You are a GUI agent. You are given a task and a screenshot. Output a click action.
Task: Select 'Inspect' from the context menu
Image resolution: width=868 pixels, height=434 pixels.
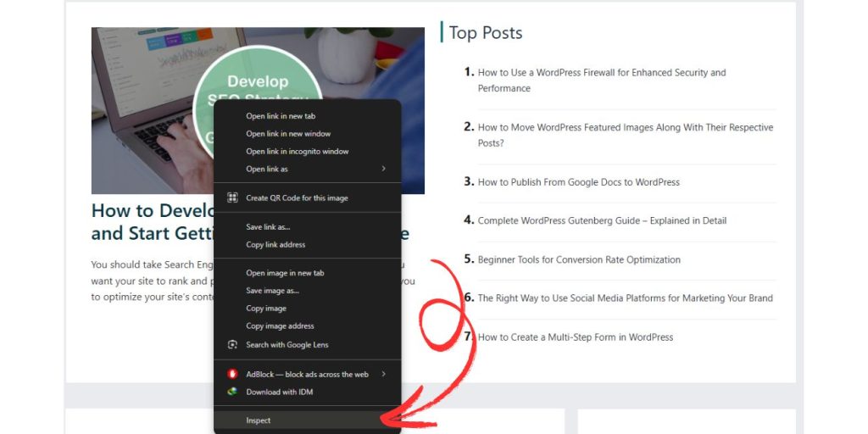coord(259,420)
